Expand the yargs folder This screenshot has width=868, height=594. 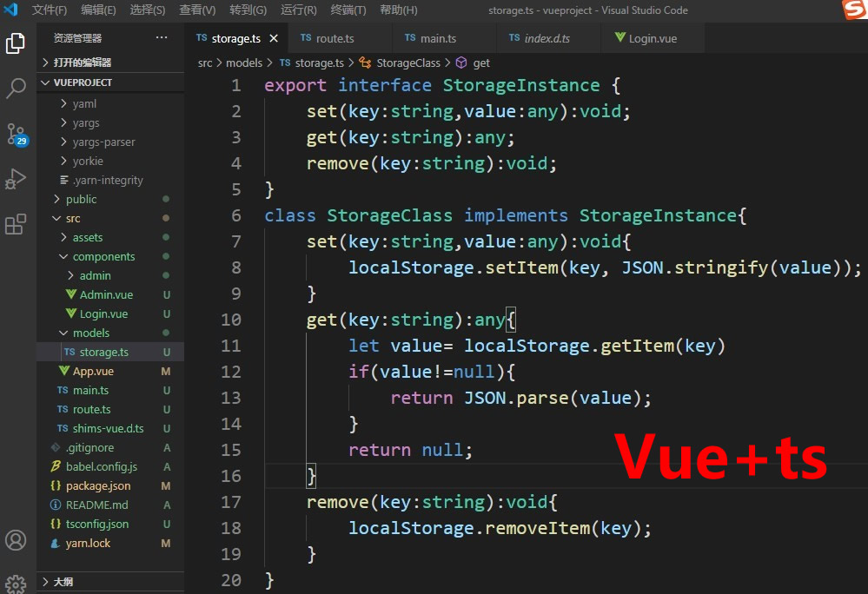coord(110,122)
